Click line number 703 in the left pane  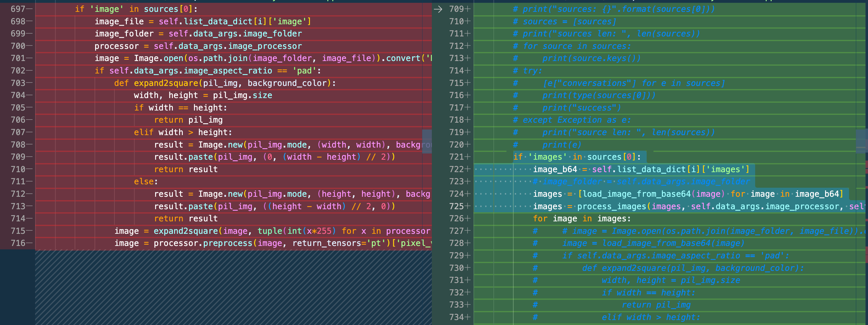[18, 83]
